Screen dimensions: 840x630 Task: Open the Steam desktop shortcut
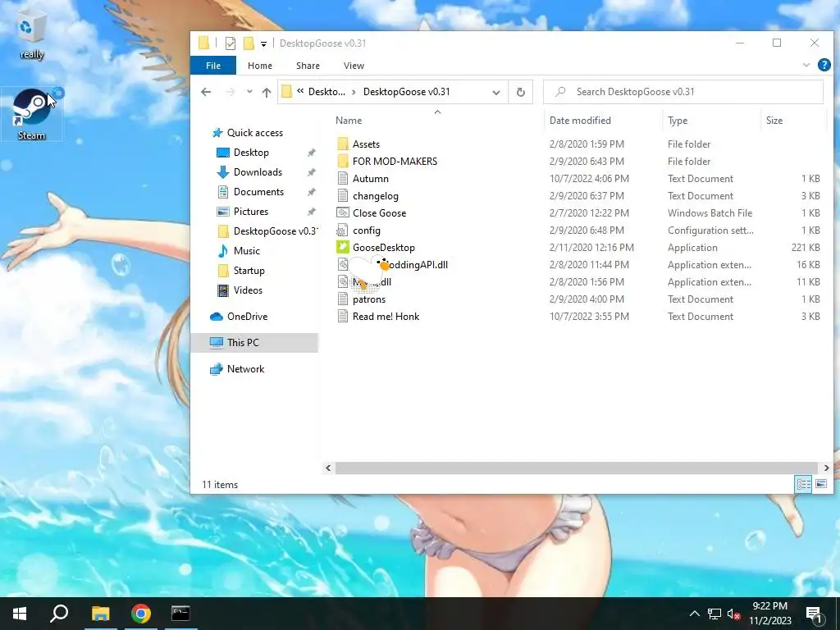coord(32,113)
